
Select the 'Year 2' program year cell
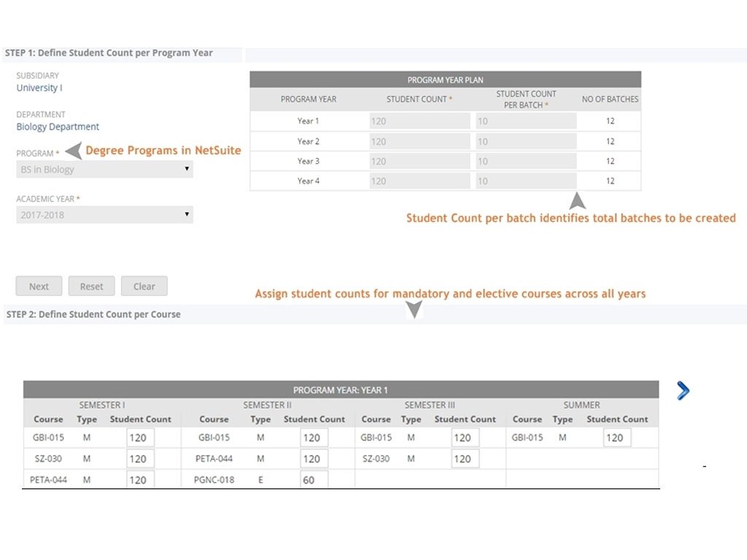click(x=309, y=141)
